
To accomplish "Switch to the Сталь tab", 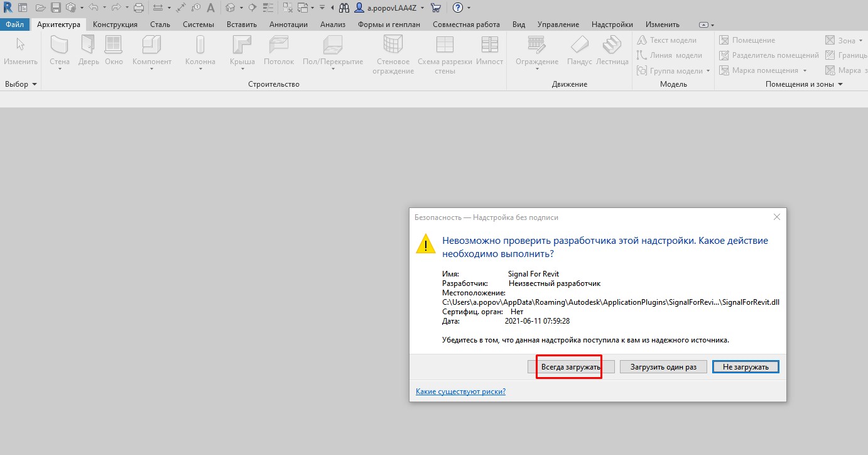I will 160,25.
